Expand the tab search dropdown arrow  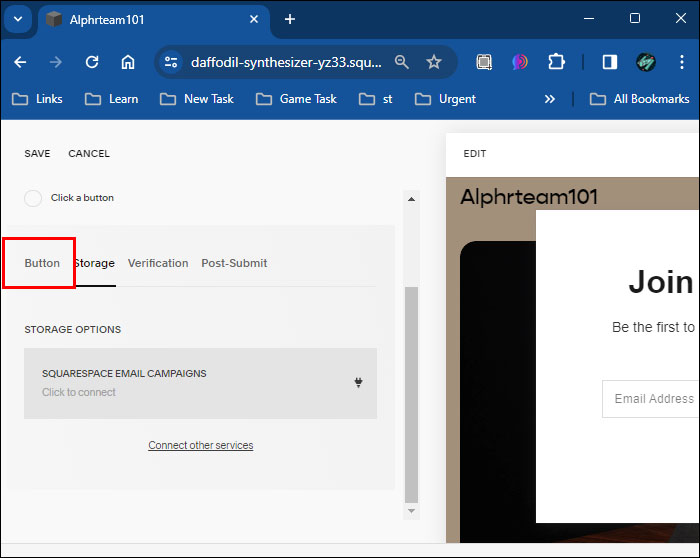[18, 19]
